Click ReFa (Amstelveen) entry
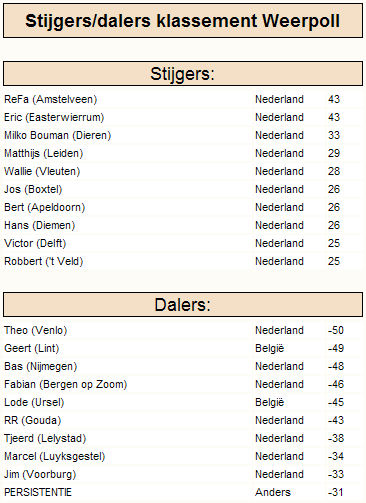366x503 pixels. pyautogui.click(x=51, y=99)
